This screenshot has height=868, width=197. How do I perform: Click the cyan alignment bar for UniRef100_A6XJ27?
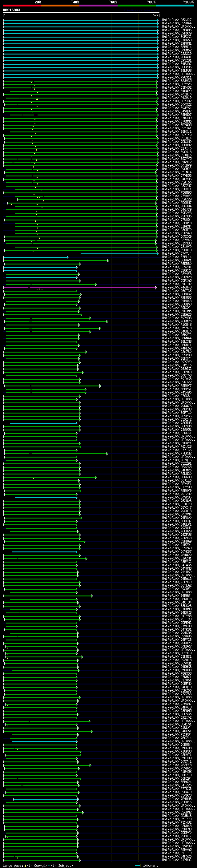[81, 20]
